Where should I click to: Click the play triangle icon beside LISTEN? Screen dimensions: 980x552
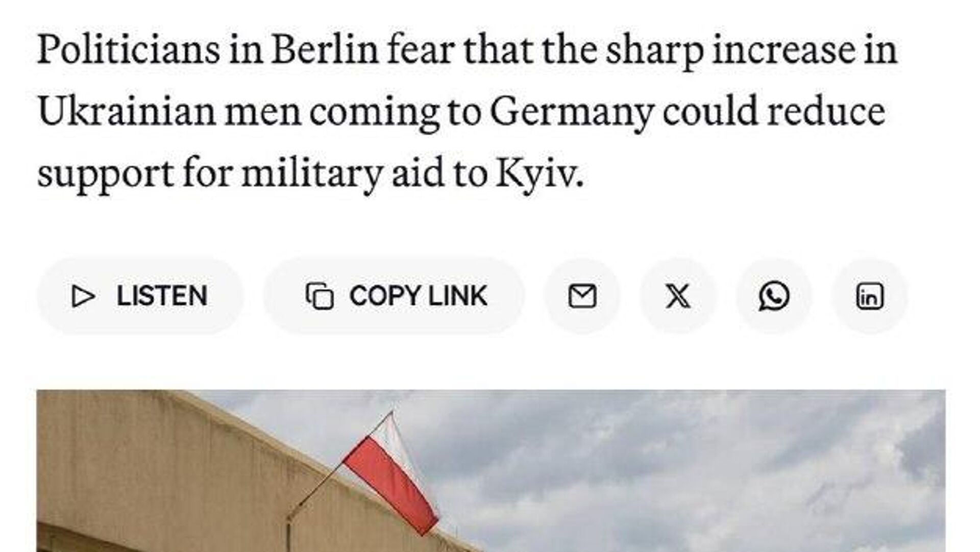(x=83, y=296)
